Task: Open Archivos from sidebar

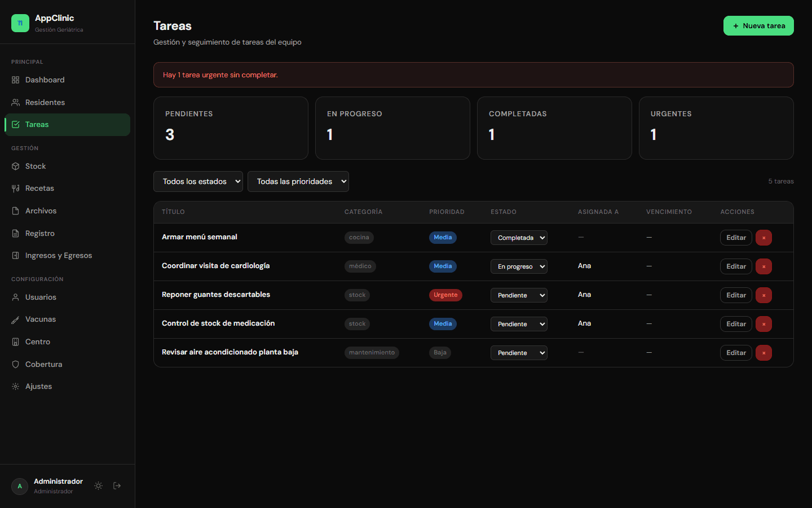Action: (x=67, y=211)
